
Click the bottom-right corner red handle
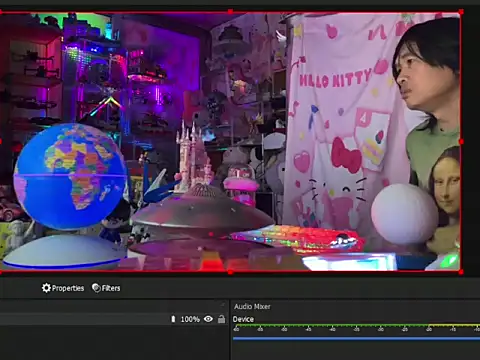[461, 272]
